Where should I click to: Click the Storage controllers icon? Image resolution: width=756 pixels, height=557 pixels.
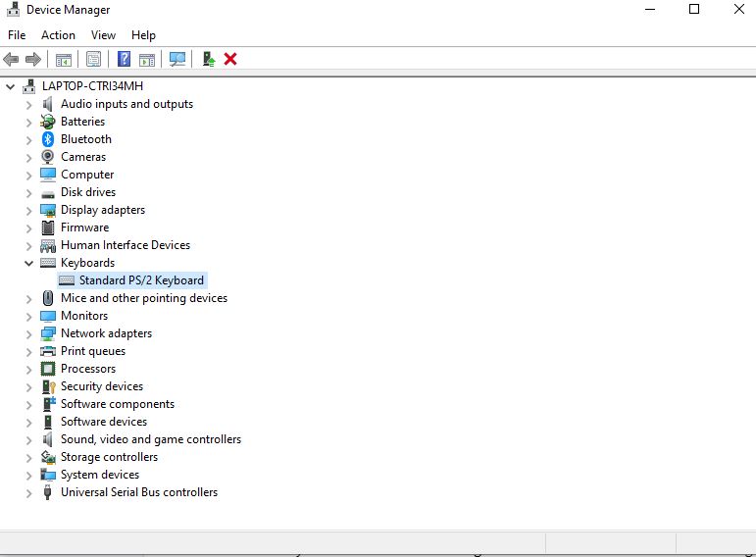[x=48, y=457]
